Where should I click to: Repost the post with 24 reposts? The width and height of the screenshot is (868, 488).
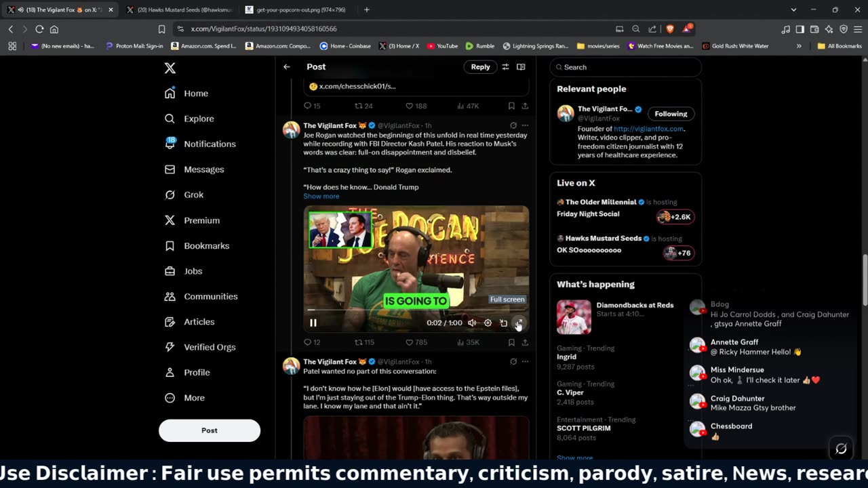click(x=364, y=106)
